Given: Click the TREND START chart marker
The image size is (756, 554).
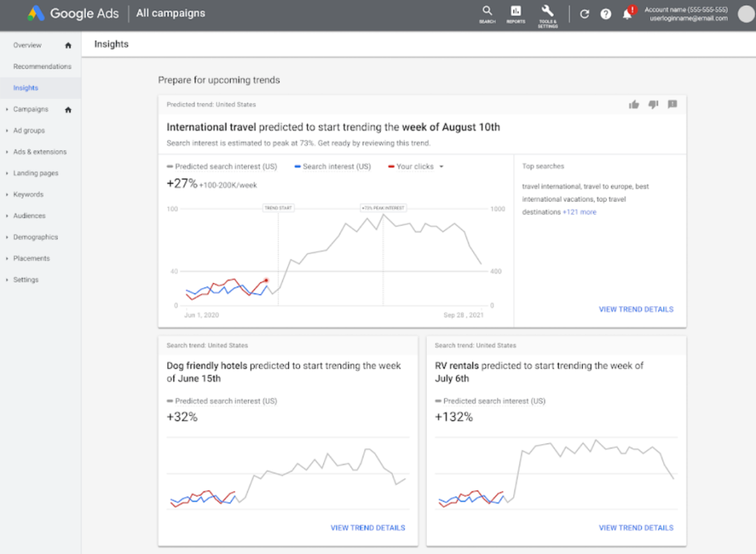Looking at the screenshot, I should [x=278, y=208].
